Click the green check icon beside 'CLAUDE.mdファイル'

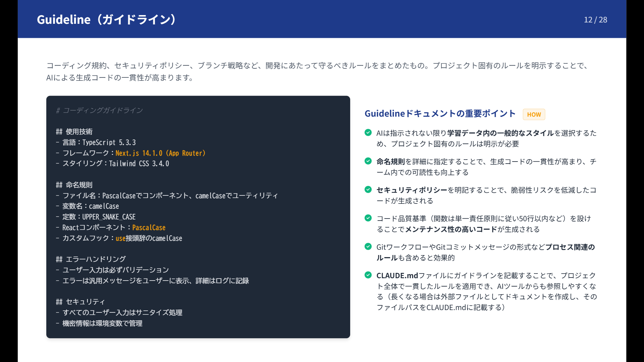pyautogui.click(x=368, y=275)
